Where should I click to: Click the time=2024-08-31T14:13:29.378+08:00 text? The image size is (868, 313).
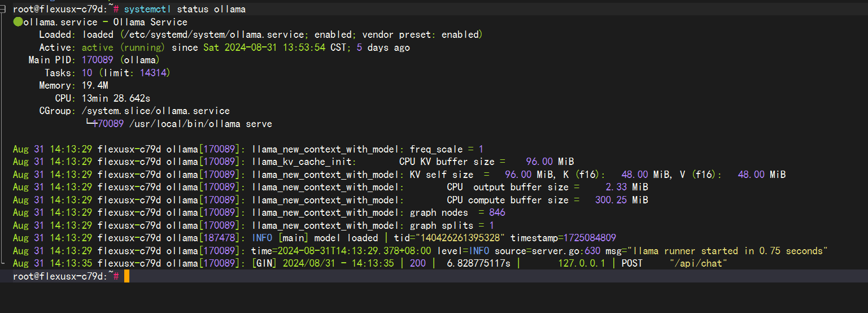click(341, 251)
